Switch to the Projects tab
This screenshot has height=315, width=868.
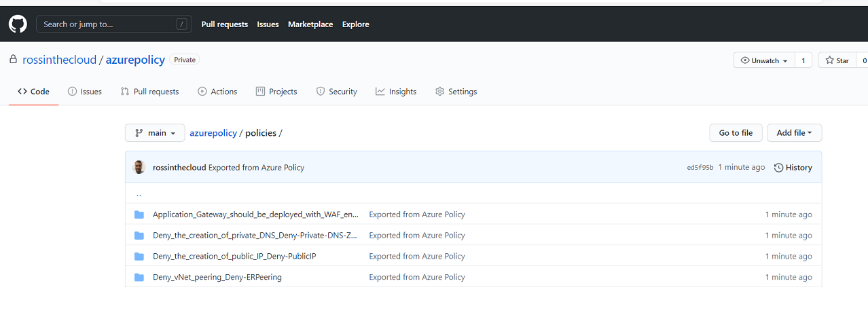click(276, 92)
